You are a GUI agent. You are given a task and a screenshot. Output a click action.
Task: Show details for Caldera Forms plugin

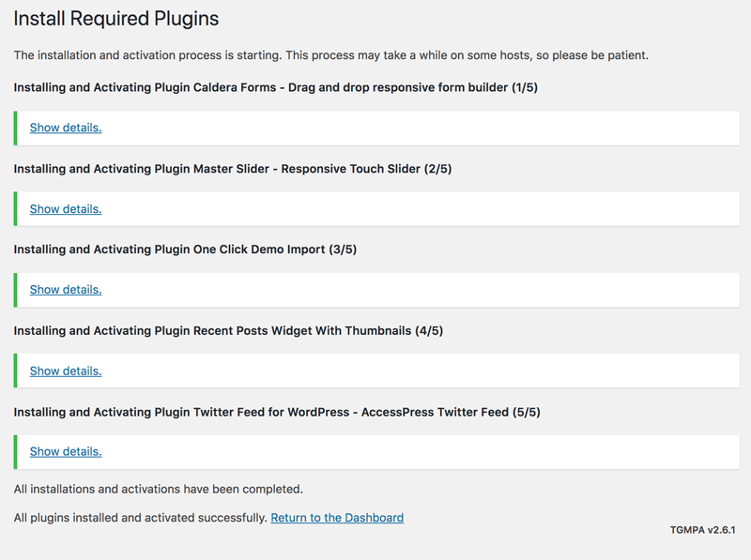(66, 128)
